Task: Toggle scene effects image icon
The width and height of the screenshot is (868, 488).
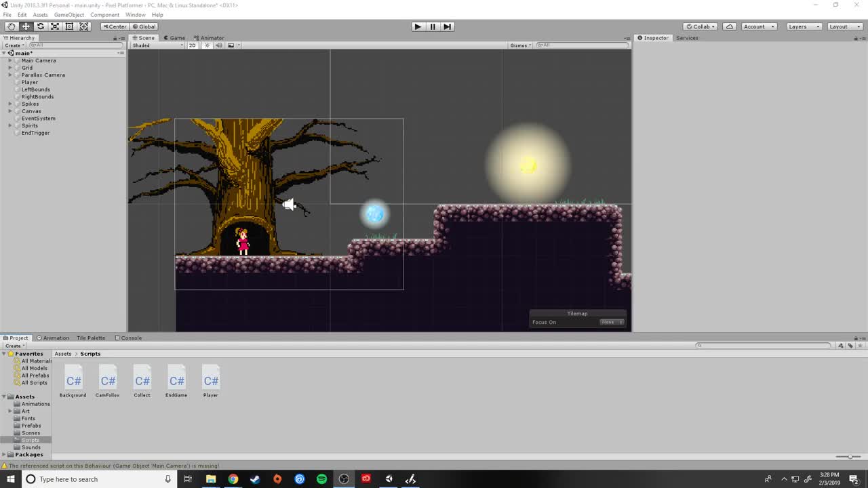Action: point(231,45)
